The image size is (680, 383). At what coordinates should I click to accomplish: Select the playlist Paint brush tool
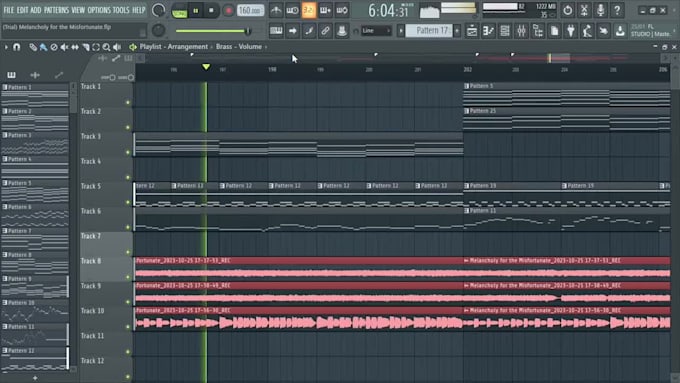pos(43,47)
